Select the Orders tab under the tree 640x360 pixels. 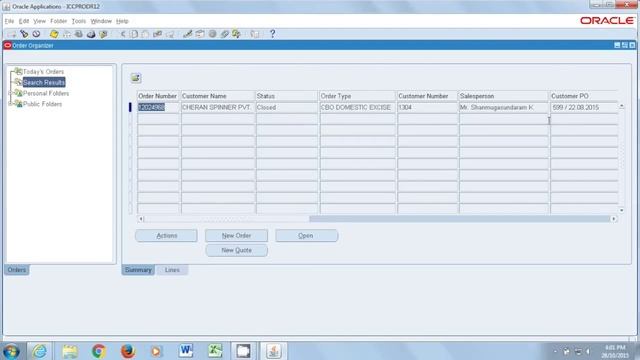tap(17, 270)
